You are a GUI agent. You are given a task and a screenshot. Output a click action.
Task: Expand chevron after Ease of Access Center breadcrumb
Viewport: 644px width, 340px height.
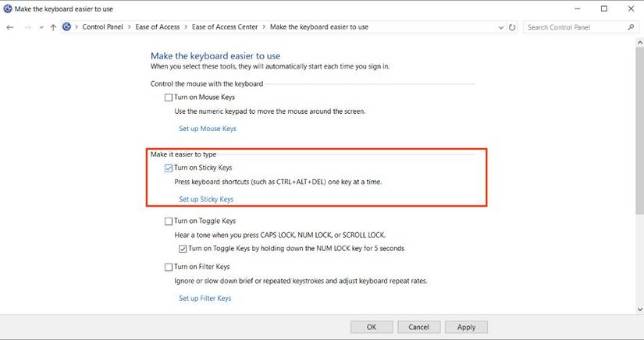[264, 27]
